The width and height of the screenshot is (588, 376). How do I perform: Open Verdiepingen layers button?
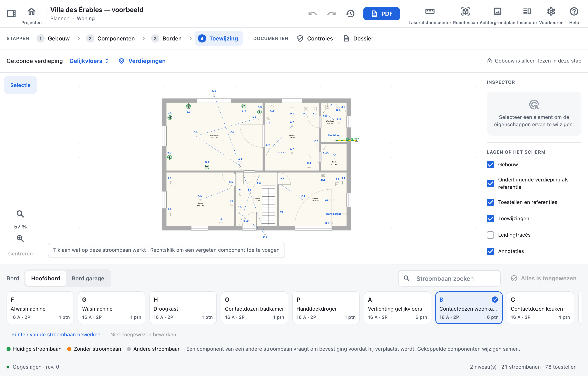(142, 61)
